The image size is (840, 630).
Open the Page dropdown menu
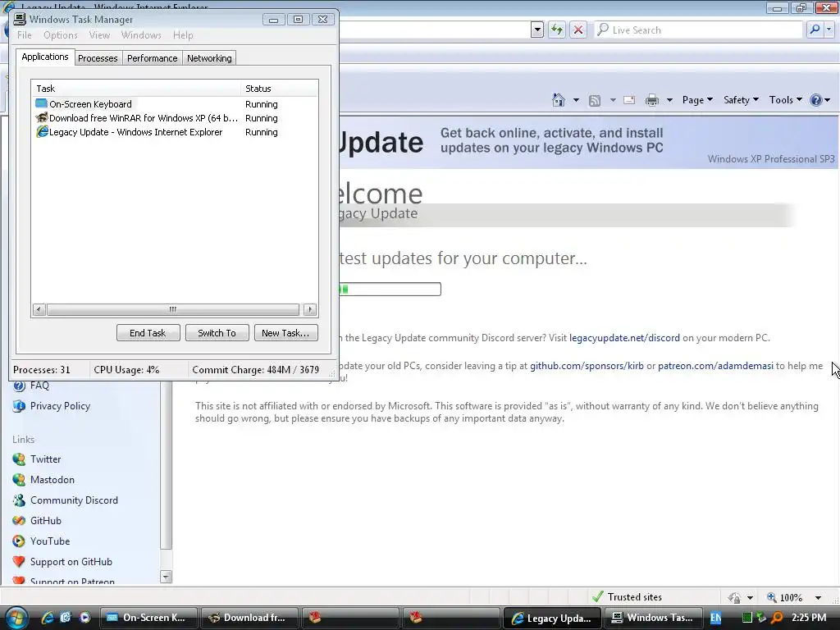697,100
